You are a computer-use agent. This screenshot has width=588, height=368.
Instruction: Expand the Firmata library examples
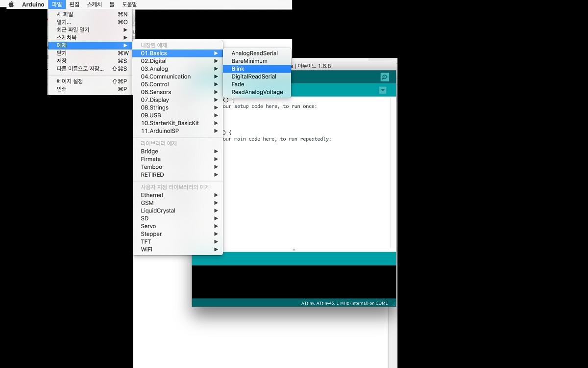coord(178,159)
